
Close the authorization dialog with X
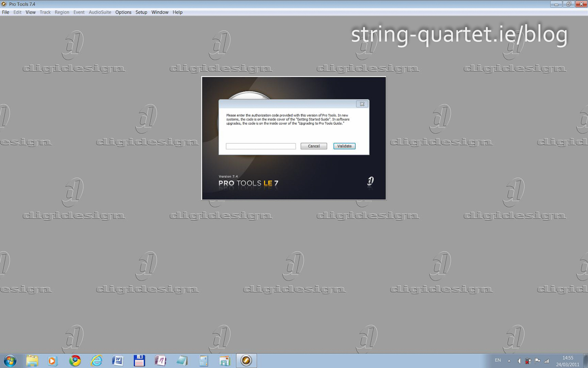coord(362,104)
